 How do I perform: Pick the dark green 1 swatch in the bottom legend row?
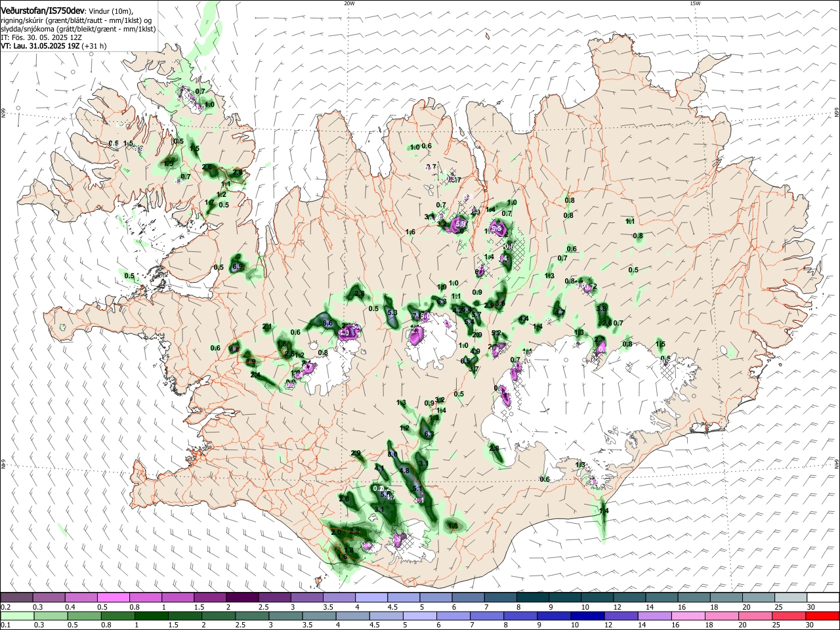point(150,616)
